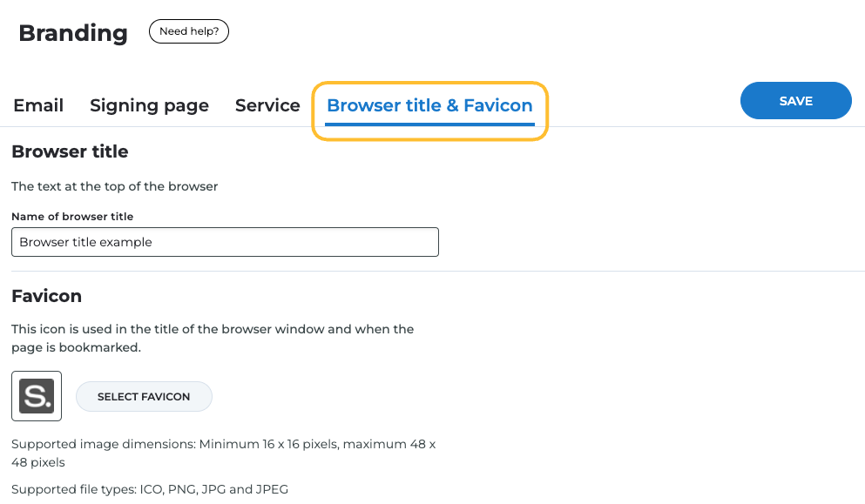Click the Browser title section heading
865x504 pixels.
[x=70, y=151]
